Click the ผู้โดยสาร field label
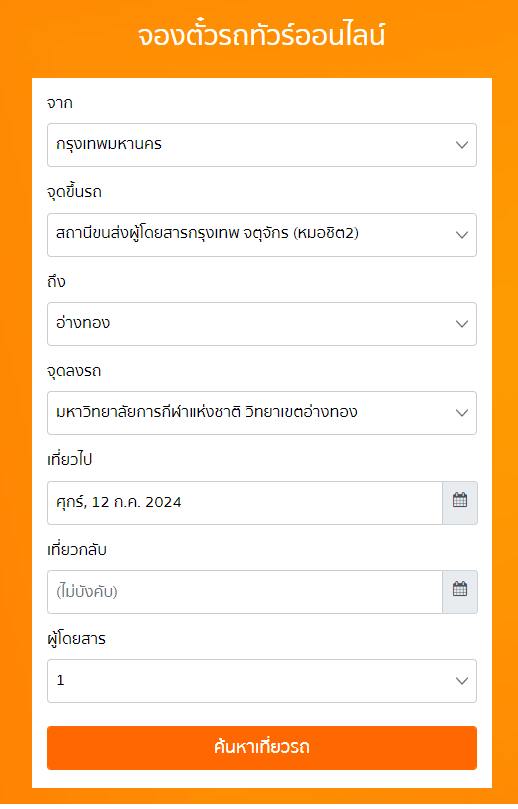The height and width of the screenshot is (809, 518). pyautogui.click(x=76, y=639)
